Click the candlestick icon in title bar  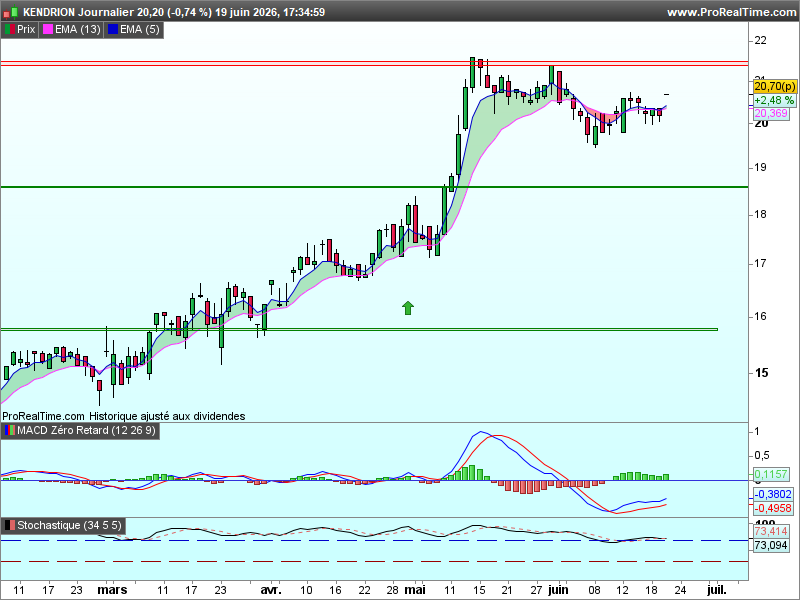[x=11, y=12]
